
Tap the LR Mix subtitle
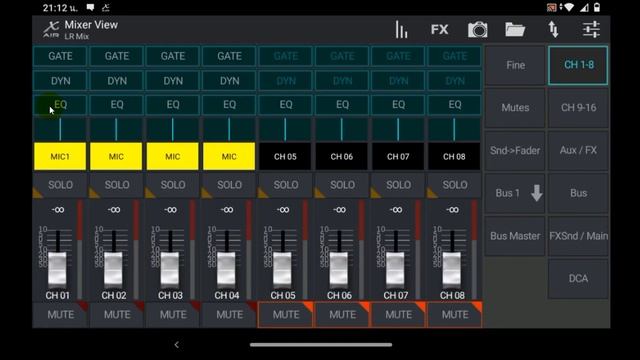click(x=76, y=36)
